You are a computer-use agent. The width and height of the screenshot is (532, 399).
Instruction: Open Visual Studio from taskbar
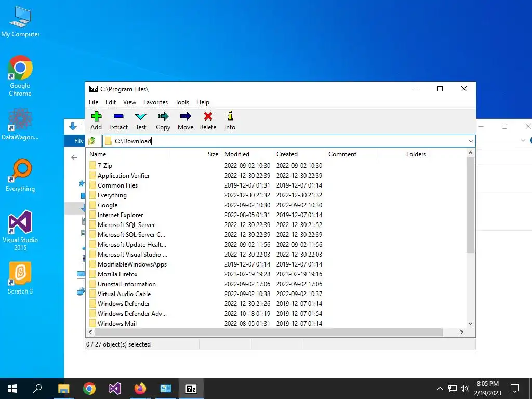(x=115, y=389)
